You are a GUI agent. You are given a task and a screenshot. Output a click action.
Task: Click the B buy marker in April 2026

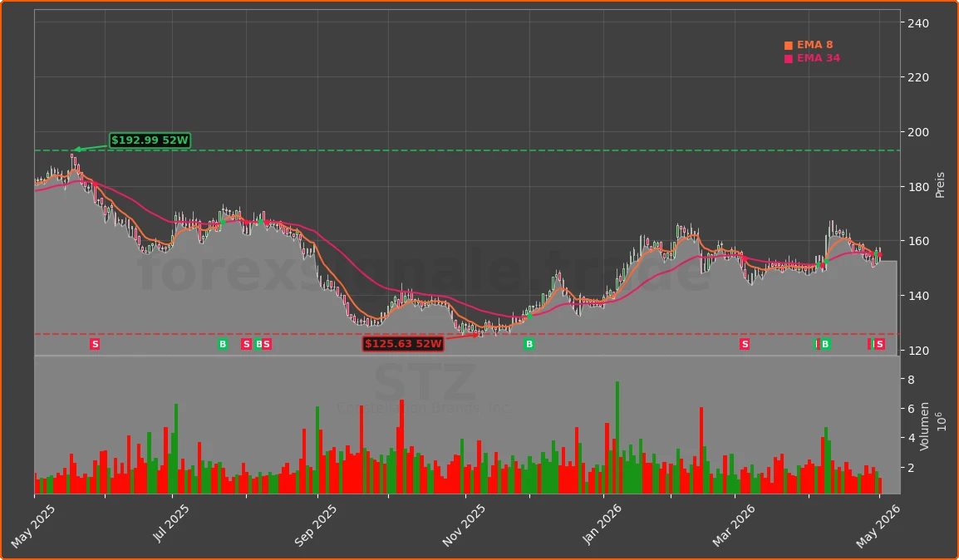(x=825, y=344)
